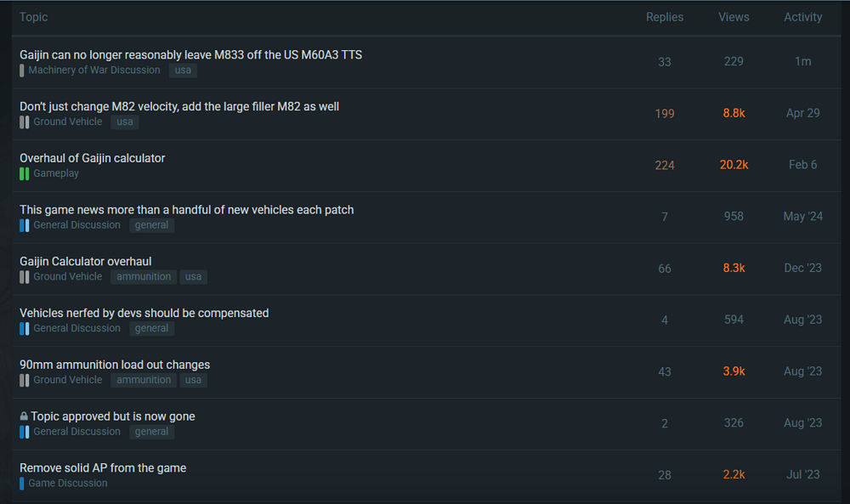Select ammunition tag under Gaijin Calculator overhaul

click(144, 277)
